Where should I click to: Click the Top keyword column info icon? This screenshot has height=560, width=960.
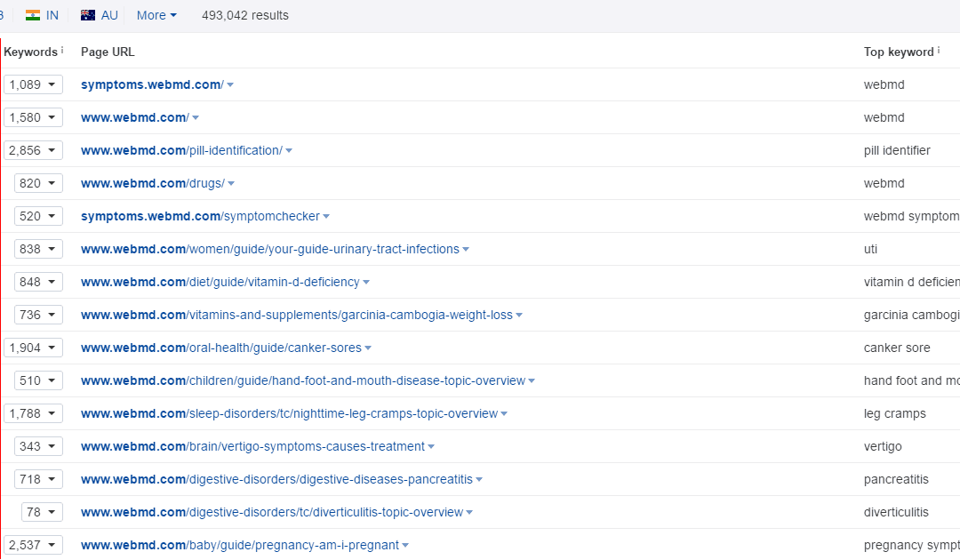click(x=940, y=51)
